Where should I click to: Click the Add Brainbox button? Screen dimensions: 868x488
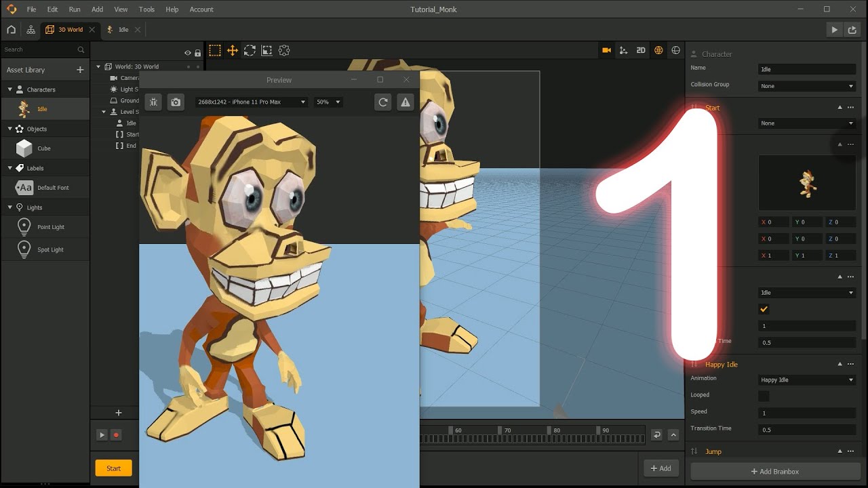click(776, 471)
